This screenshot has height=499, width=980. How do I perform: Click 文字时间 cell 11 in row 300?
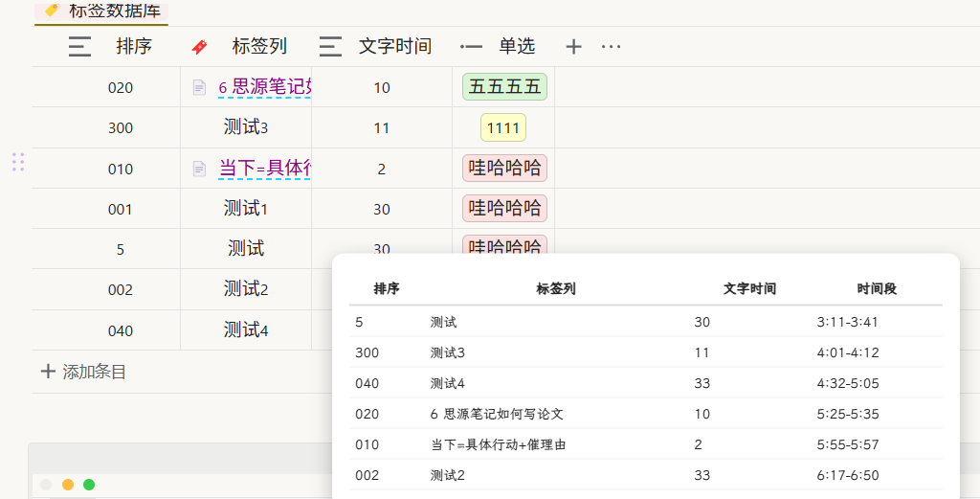pos(382,127)
